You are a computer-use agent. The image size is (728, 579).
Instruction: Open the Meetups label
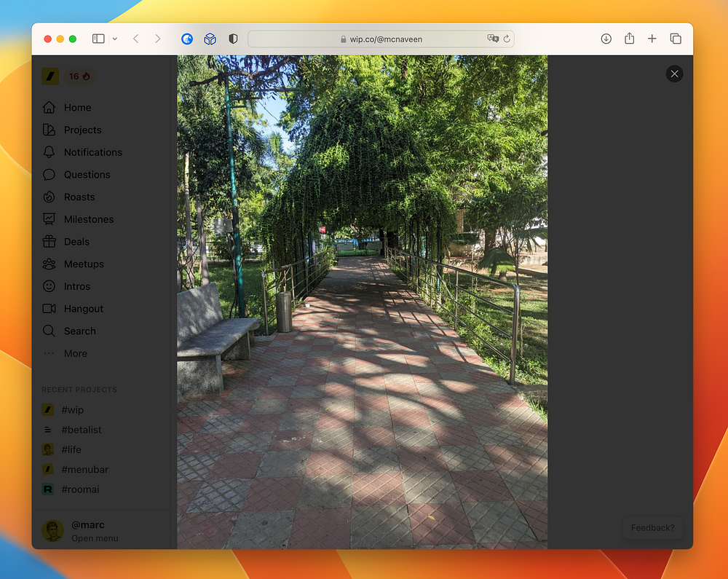pos(84,264)
